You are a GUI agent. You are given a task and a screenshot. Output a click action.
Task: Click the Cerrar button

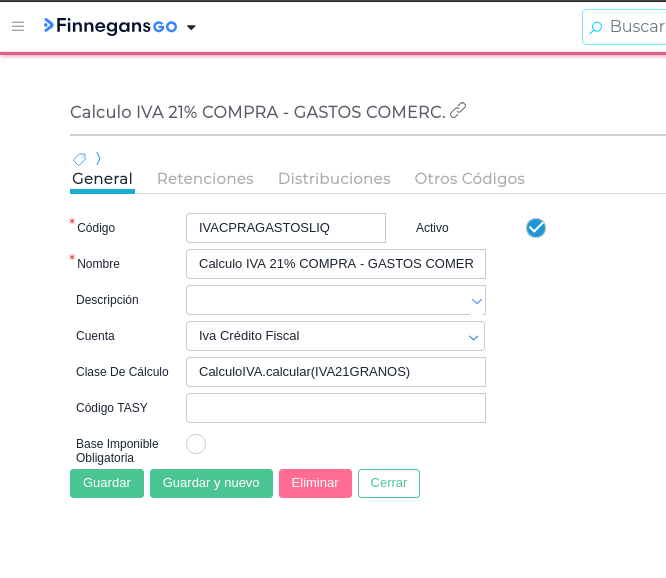pyautogui.click(x=389, y=483)
